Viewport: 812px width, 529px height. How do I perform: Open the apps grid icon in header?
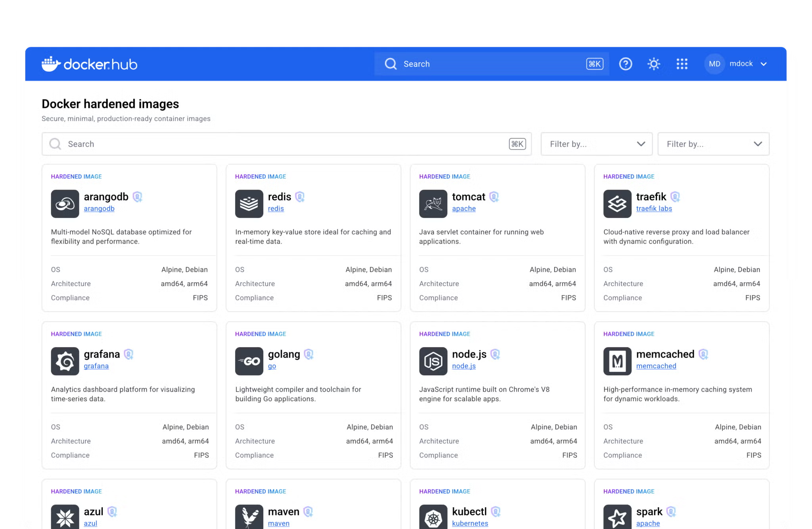682,64
